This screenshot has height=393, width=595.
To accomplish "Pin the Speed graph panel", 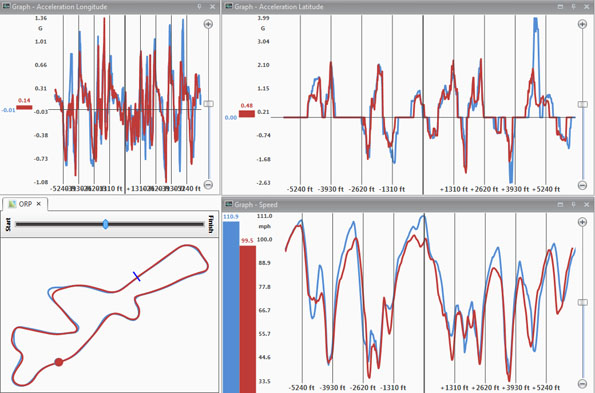I will (x=573, y=204).
